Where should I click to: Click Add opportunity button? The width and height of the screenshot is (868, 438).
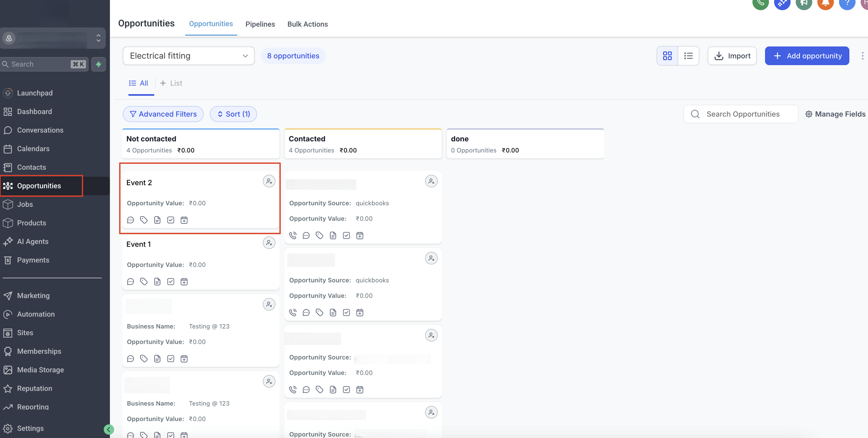[x=807, y=56]
